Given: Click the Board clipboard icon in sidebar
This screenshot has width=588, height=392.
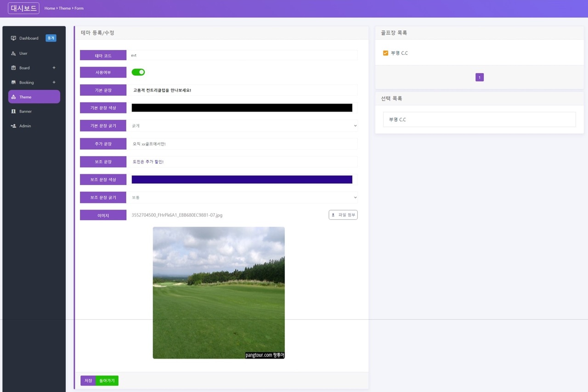Looking at the screenshot, I should (x=13, y=68).
